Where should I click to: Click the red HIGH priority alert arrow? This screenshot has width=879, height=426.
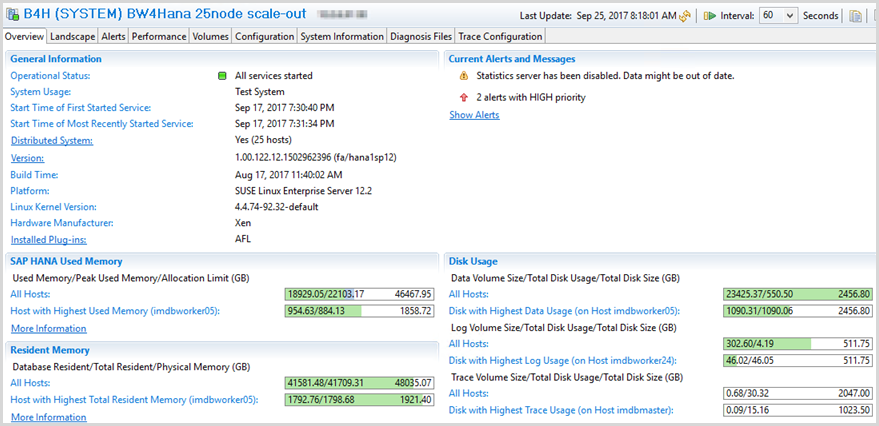pos(463,98)
